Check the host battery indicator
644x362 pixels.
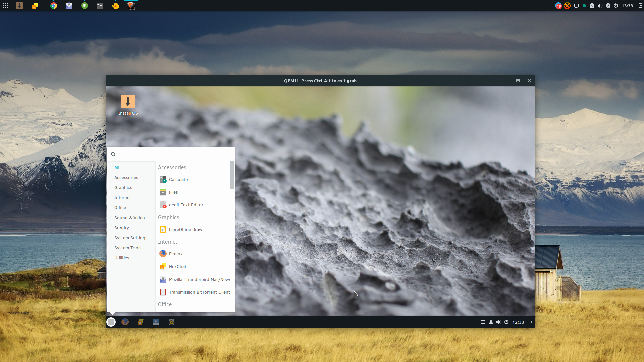592,6
